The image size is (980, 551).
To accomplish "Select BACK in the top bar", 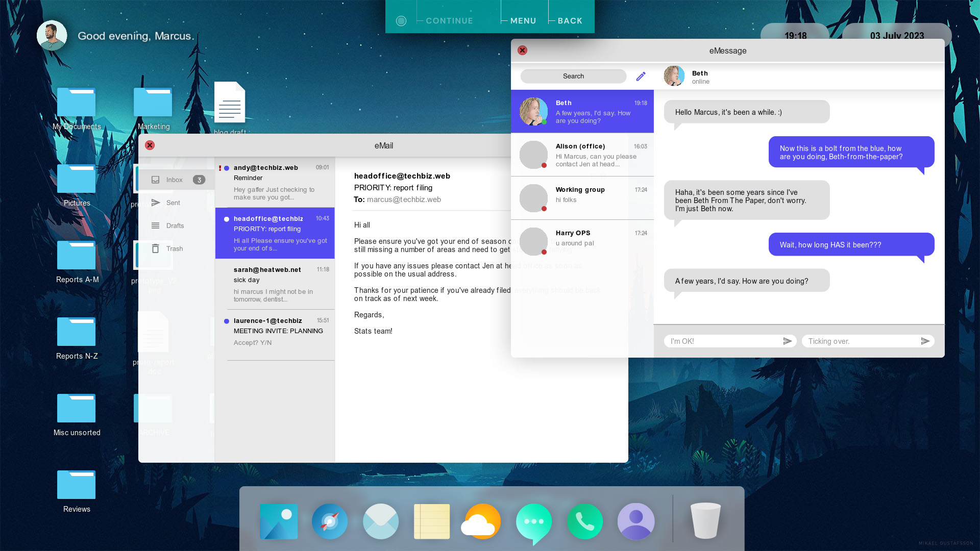I will tap(570, 20).
